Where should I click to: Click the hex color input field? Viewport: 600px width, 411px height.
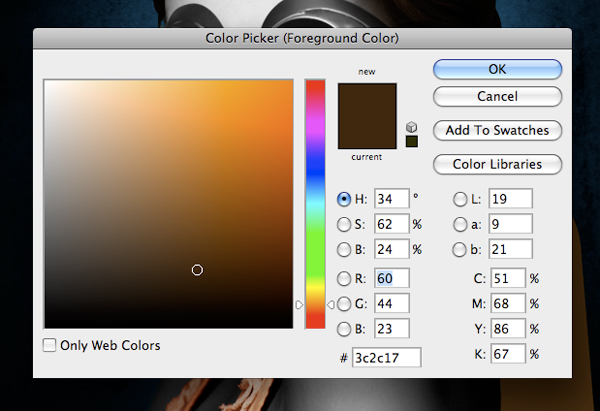tap(386, 357)
